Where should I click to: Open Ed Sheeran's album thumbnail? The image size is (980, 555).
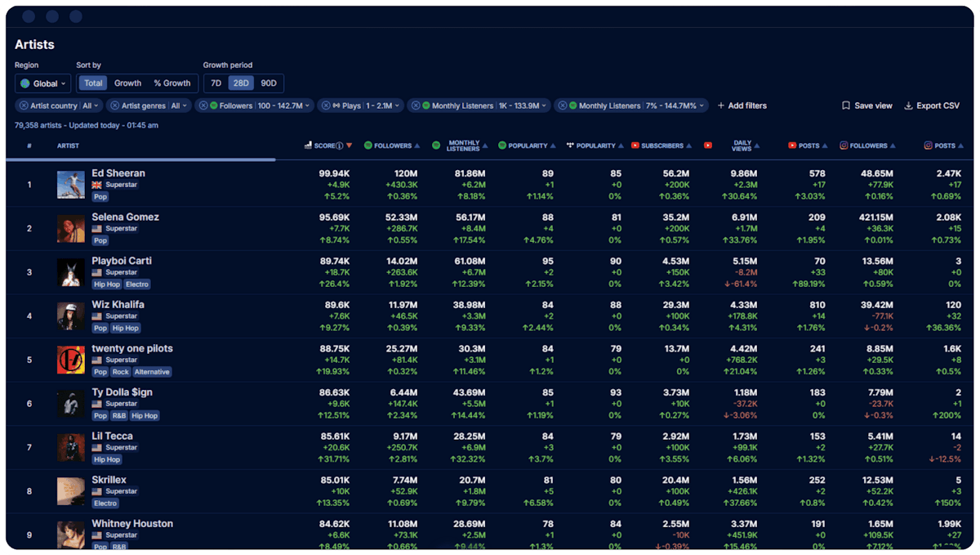point(71,185)
